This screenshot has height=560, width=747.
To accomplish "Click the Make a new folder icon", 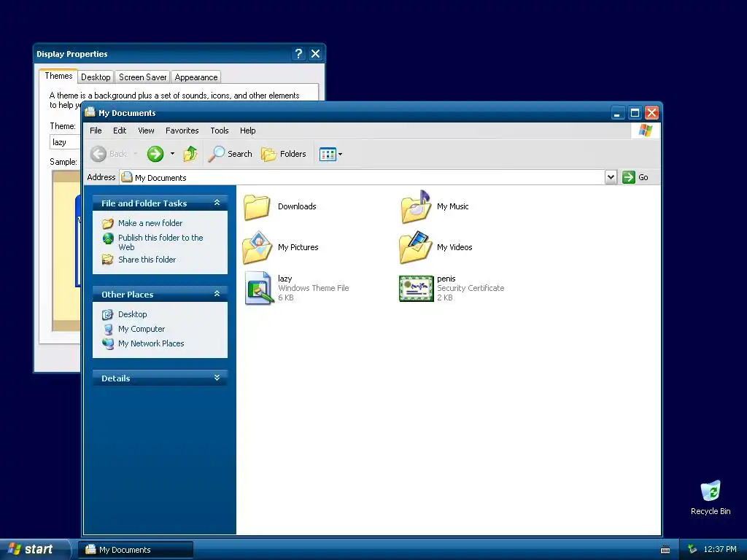I will click(x=108, y=223).
